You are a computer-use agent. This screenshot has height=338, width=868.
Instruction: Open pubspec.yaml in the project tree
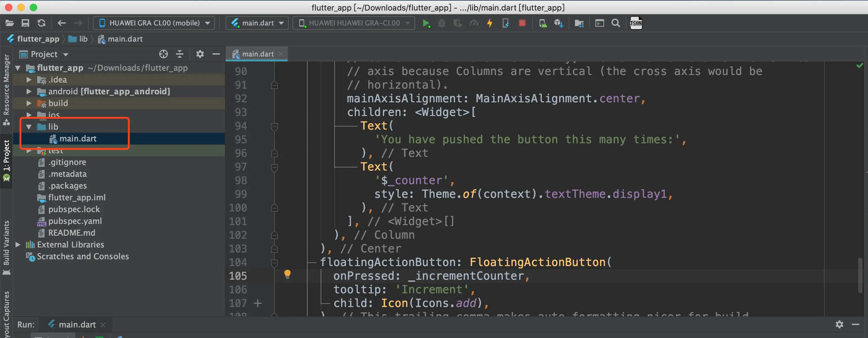75,221
